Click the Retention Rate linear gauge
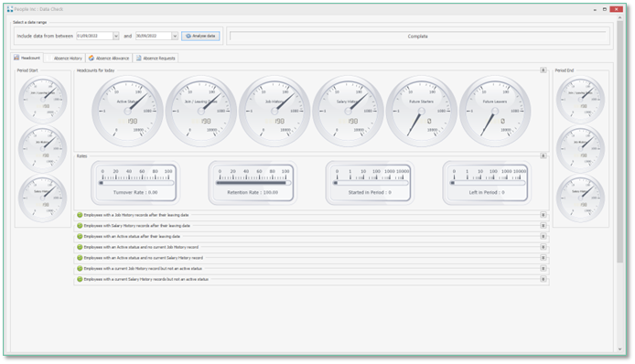The height and width of the screenshot is (364, 635). [x=253, y=183]
